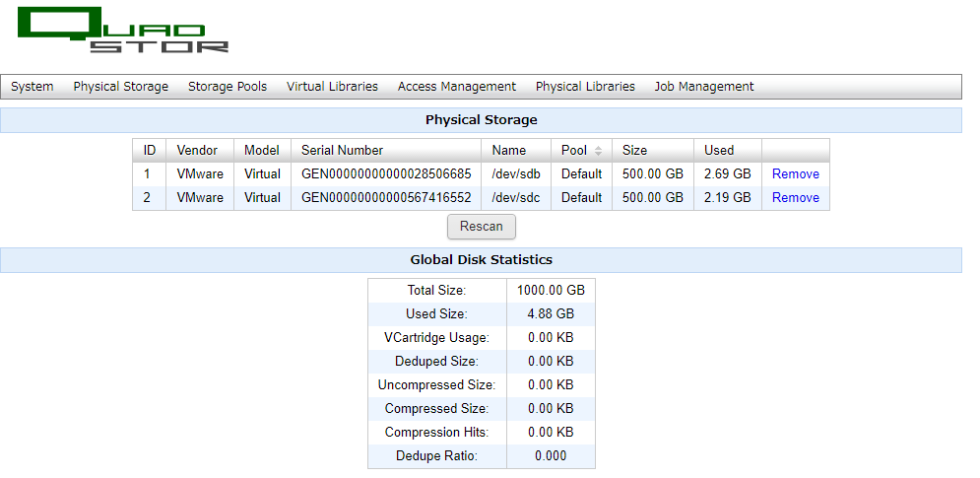Click the Dedupe Ratio value
The image size is (980, 478).
coord(551,456)
